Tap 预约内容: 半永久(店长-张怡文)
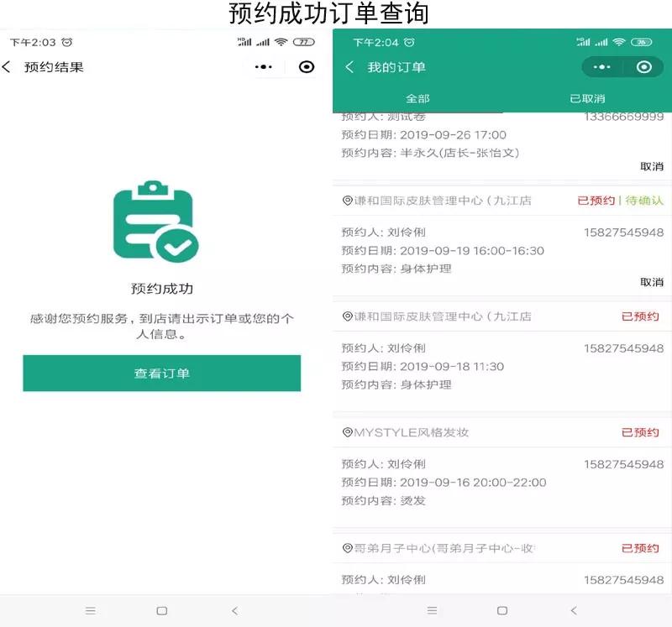 pos(430,153)
